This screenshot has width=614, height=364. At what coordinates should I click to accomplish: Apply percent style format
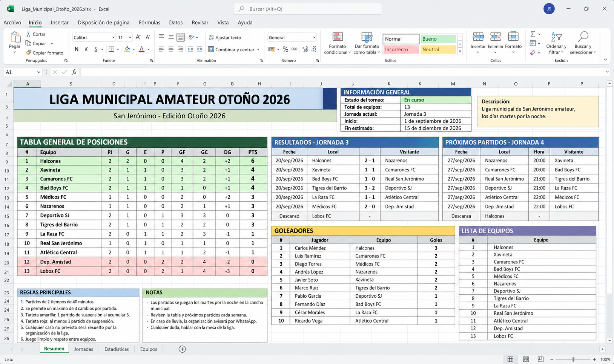pyautogui.click(x=286, y=49)
